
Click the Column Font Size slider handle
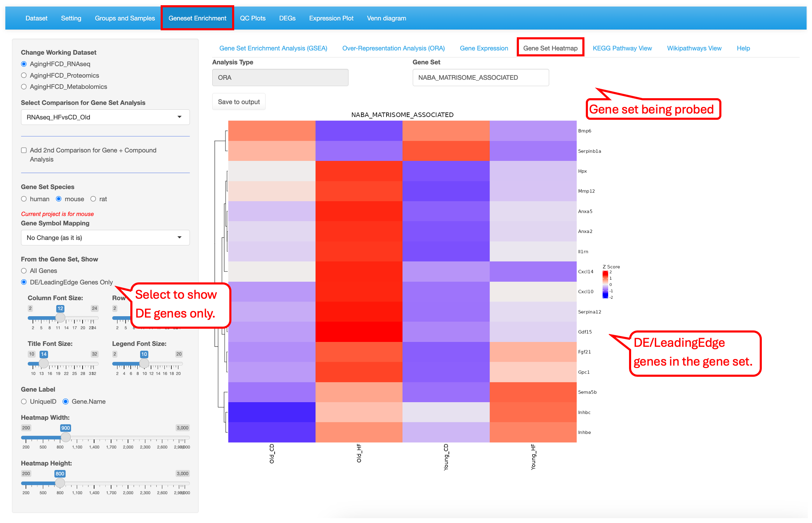pos(60,318)
